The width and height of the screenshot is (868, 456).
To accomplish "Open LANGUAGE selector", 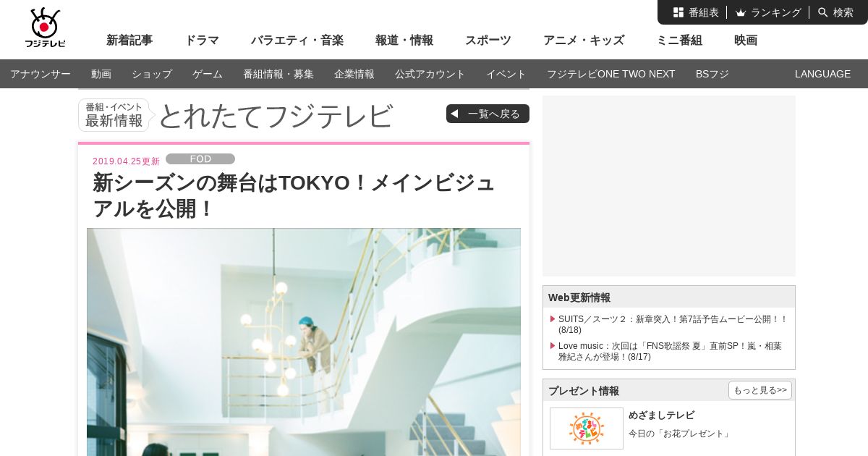I will point(822,74).
